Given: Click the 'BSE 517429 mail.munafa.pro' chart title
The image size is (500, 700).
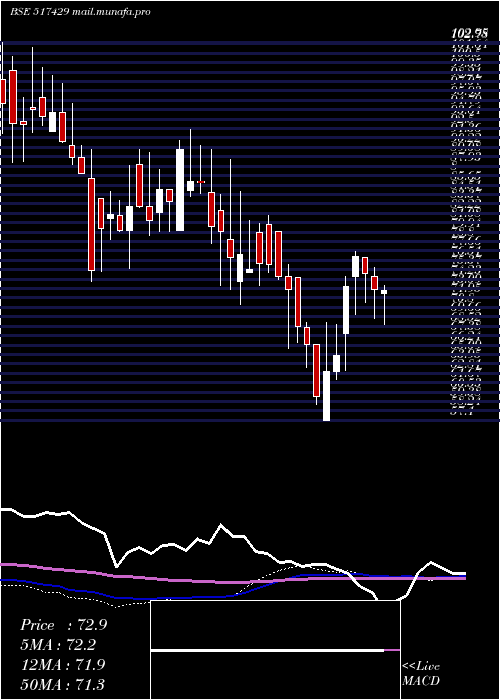Looking at the screenshot, I should pyautogui.click(x=80, y=12).
